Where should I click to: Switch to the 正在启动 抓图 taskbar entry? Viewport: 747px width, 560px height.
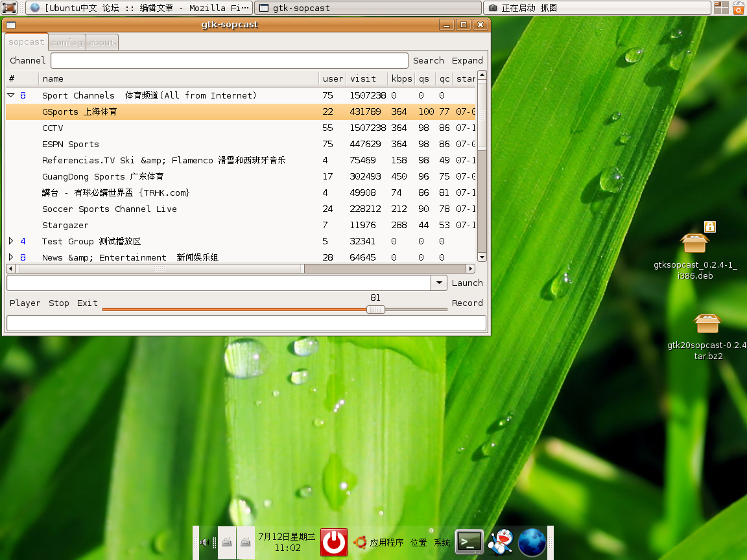597,8
